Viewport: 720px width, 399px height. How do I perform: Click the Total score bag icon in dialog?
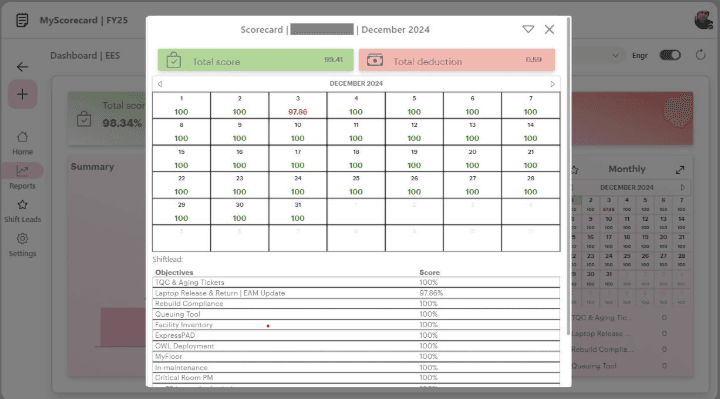(x=174, y=60)
